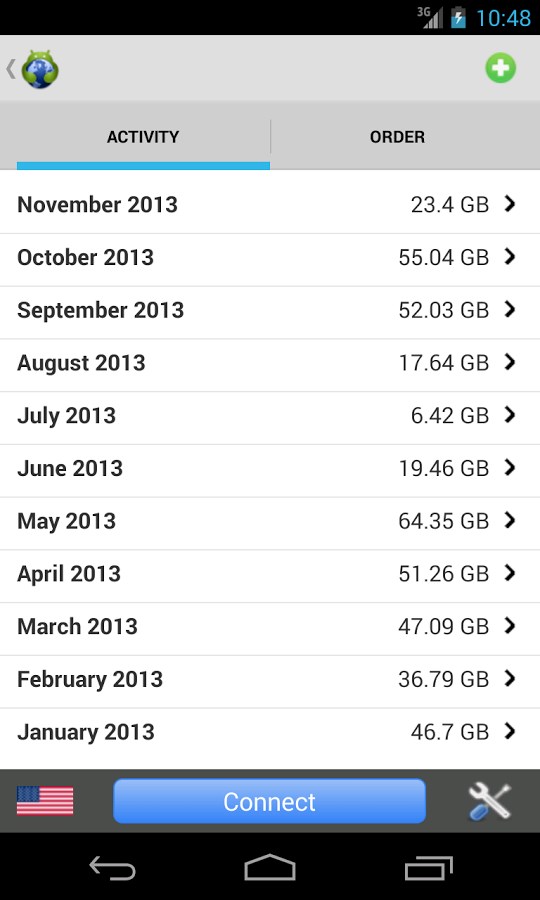Viewport: 540px width, 900px height.
Task: Tap the green plus add icon
Action: coord(500,68)
